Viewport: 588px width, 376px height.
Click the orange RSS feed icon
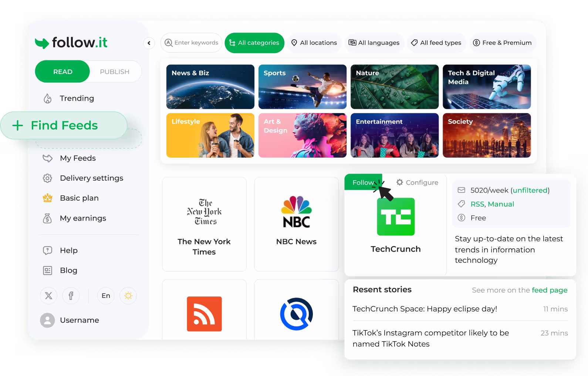(x=204, y=314)
